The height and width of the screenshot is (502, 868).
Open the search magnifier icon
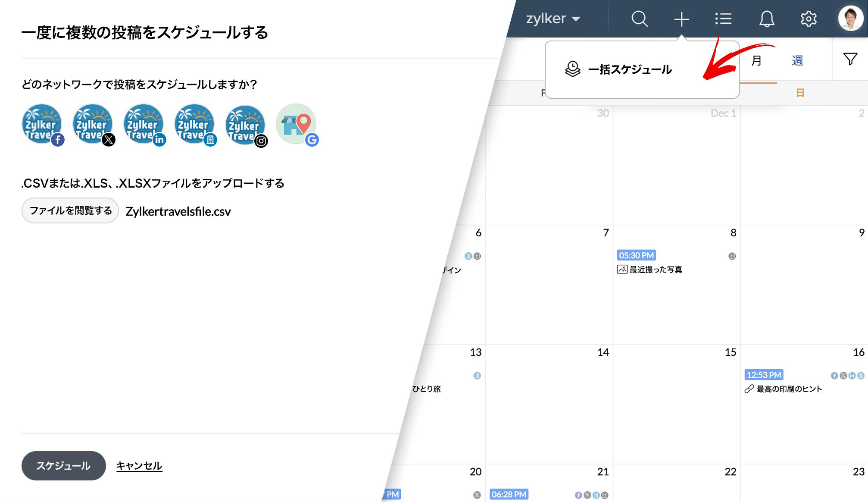[x=640, y=19]
